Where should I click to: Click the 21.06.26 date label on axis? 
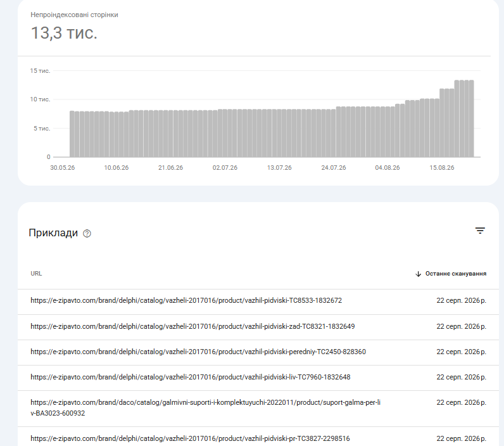170,168
